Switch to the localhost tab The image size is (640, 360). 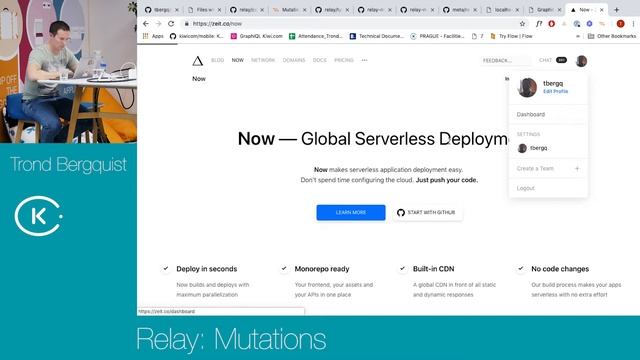pos(502,9)
